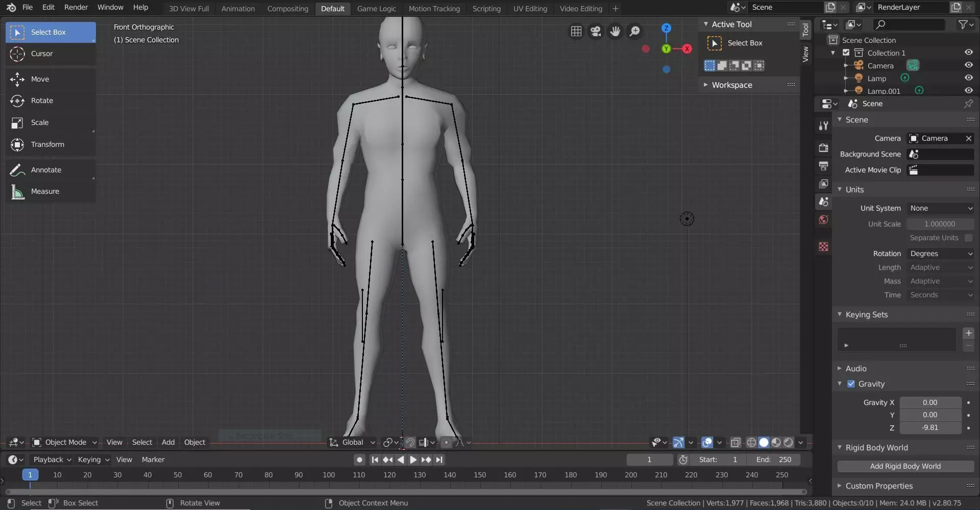Switch to wireframe shading
Screen dimensions: 980x510
pos(751,443)
